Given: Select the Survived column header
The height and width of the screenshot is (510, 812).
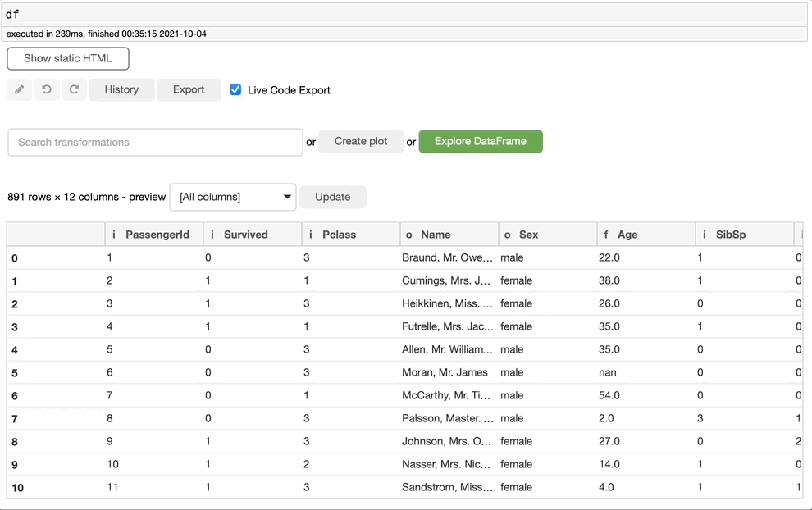Looking at the screenshot, I should pyautogui.click(x=245, y=235).
